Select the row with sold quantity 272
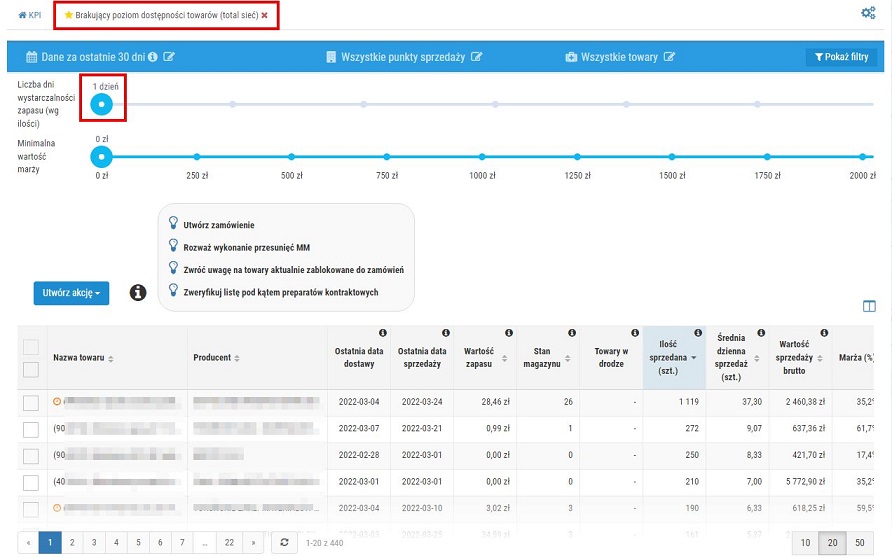This screenshot has height=558, width=892. pos(31,429)
